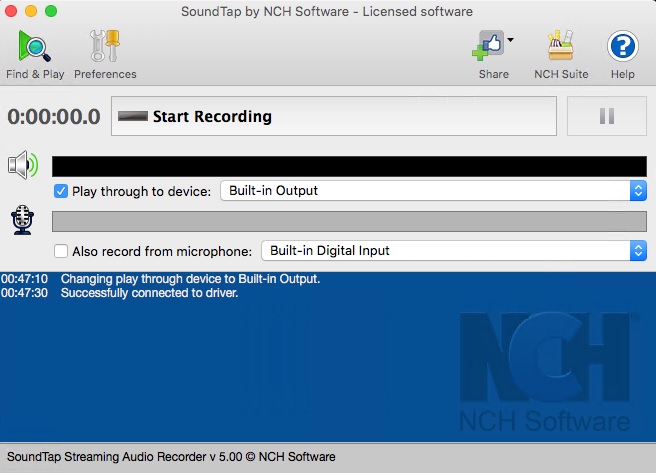The width and height of the screenshot is (656, 473).
Task: Click the gray microphone level meter
Action: (349, 221)
